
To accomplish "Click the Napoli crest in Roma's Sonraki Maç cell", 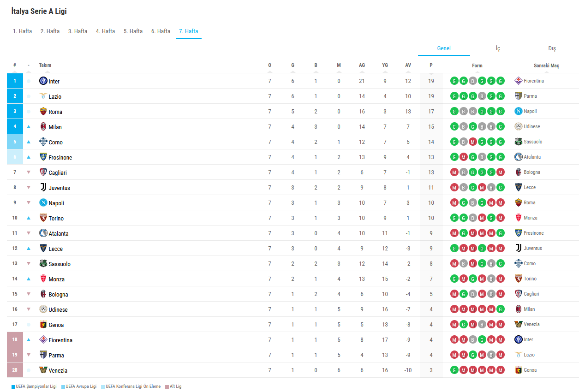I will point(519,111).
